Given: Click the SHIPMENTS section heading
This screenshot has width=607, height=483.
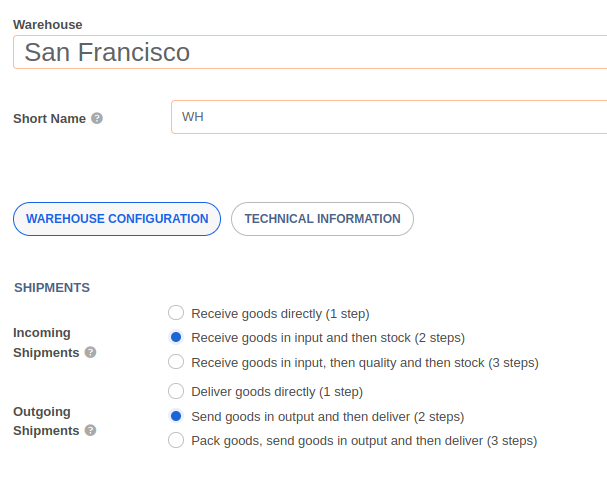Looking at the screenshot, I should pyautogui.click(x=52, y=288).
